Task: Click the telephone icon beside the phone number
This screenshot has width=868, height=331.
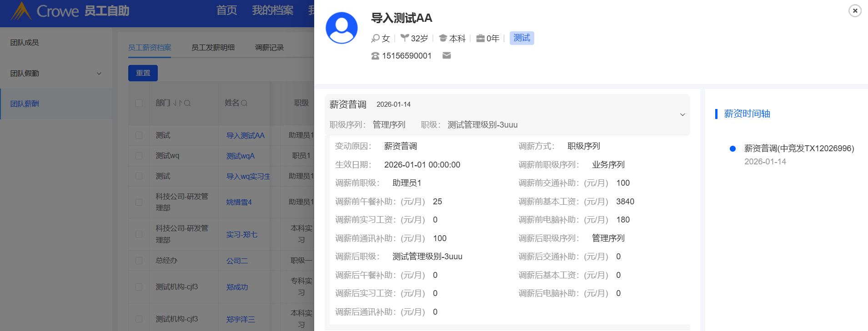Action: click(375, 56)
